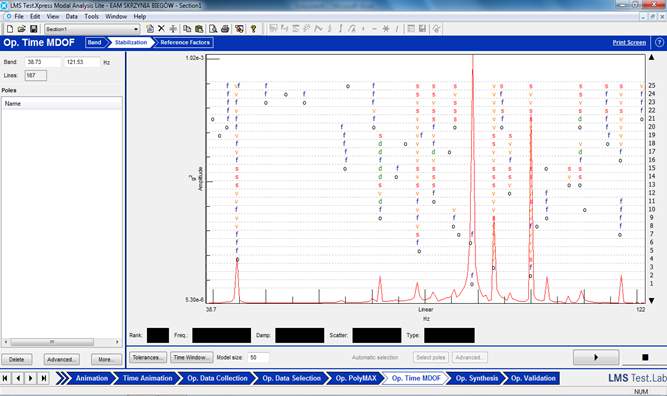Open the File menu
The width and height of the screenshot is (667, 396).
click(19, 16)
